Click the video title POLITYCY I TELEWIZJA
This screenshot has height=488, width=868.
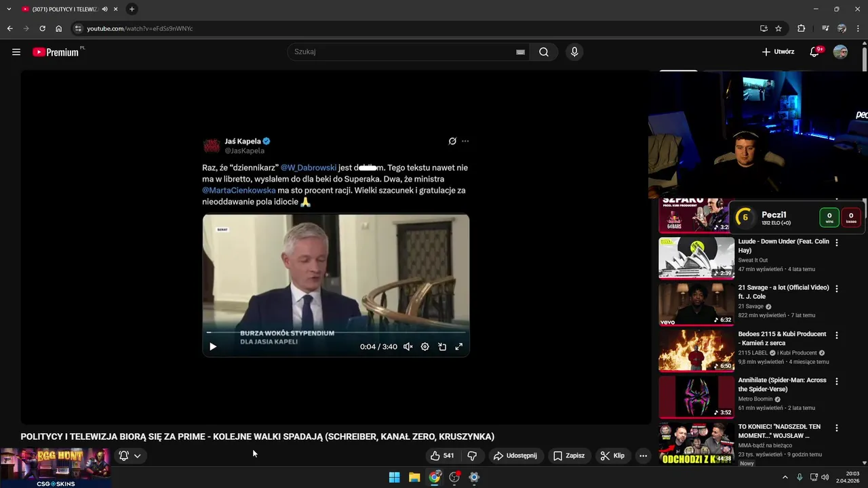tap(258, 436)
